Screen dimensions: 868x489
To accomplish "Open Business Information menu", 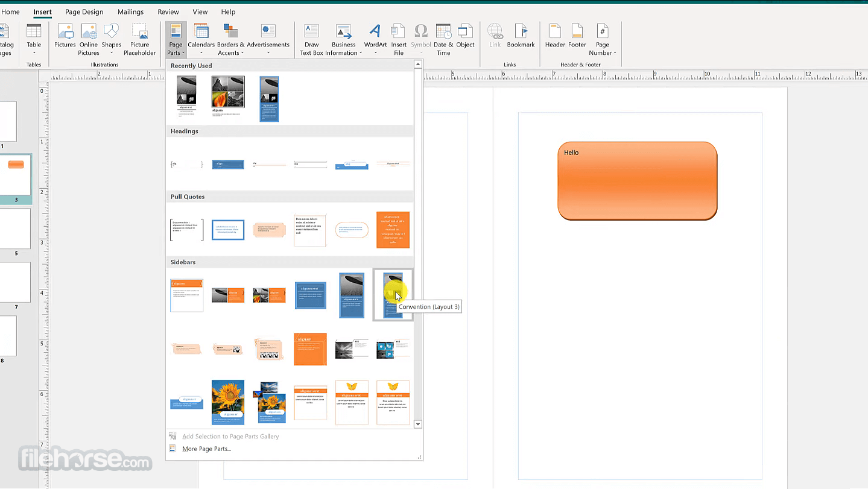I will (x=344, y=40).
